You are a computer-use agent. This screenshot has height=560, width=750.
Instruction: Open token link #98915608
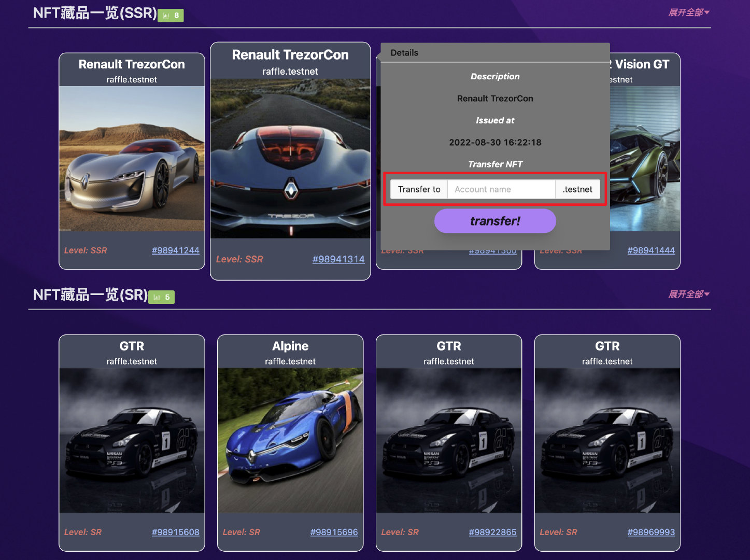[175, 532]
